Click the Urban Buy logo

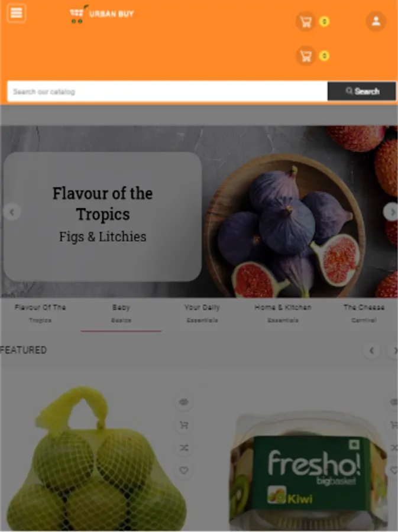click(x=102, y=14)
